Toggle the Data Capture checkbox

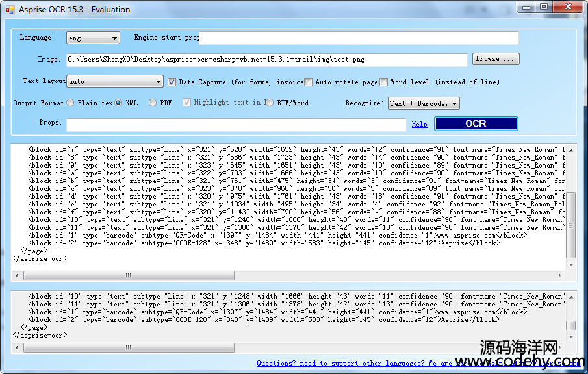tap(172, 82)
